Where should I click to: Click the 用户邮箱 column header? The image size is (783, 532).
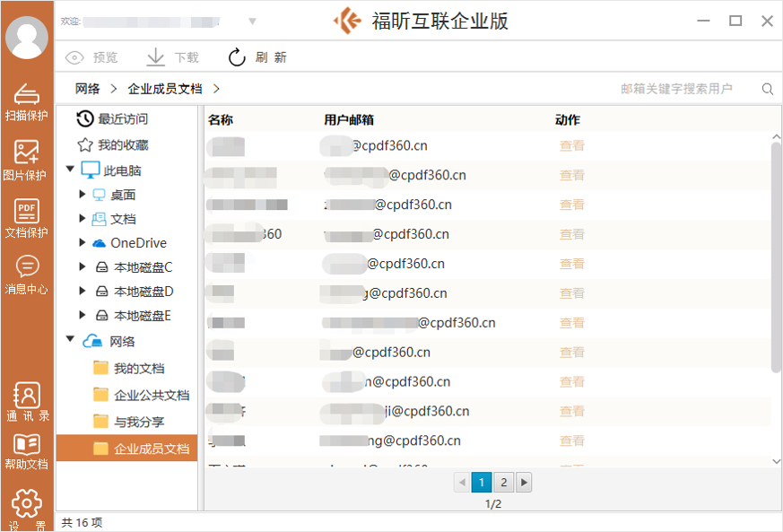pos(349,120)
